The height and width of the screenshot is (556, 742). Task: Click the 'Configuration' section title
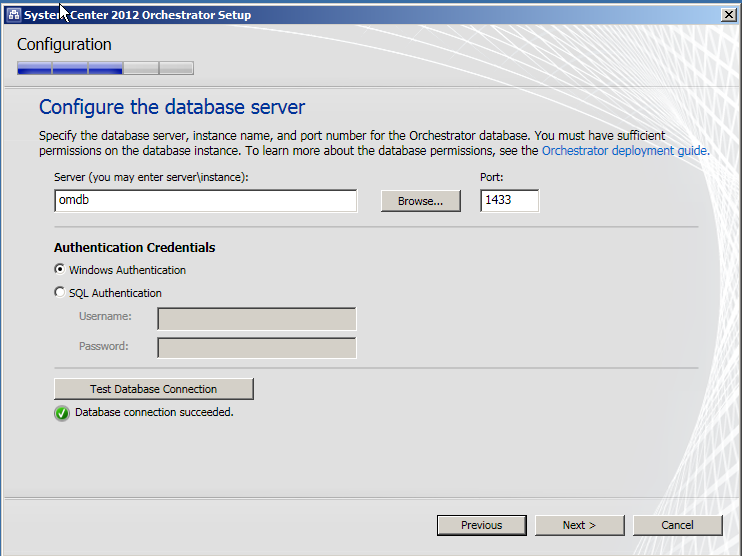click(64, 44)
